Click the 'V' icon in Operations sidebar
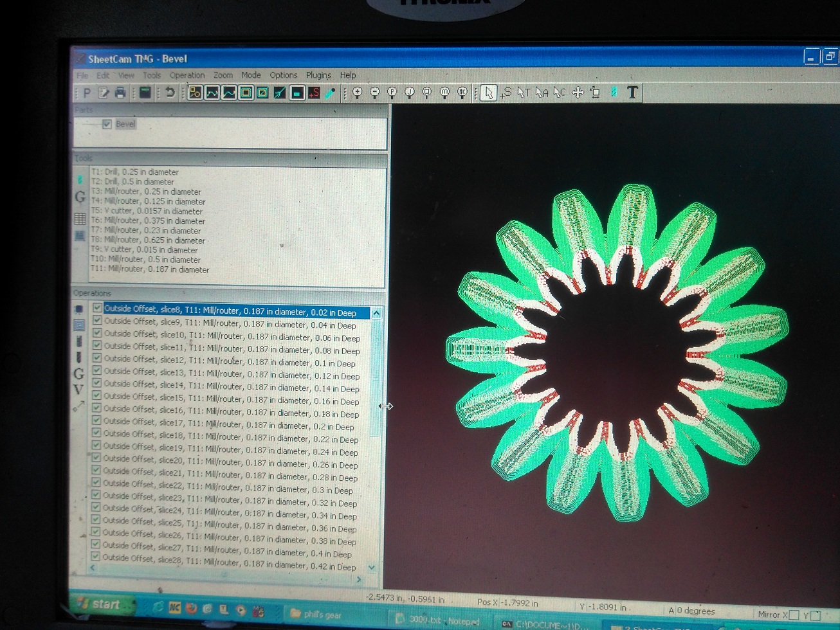The image size is (840, 630). coord(78,390)
